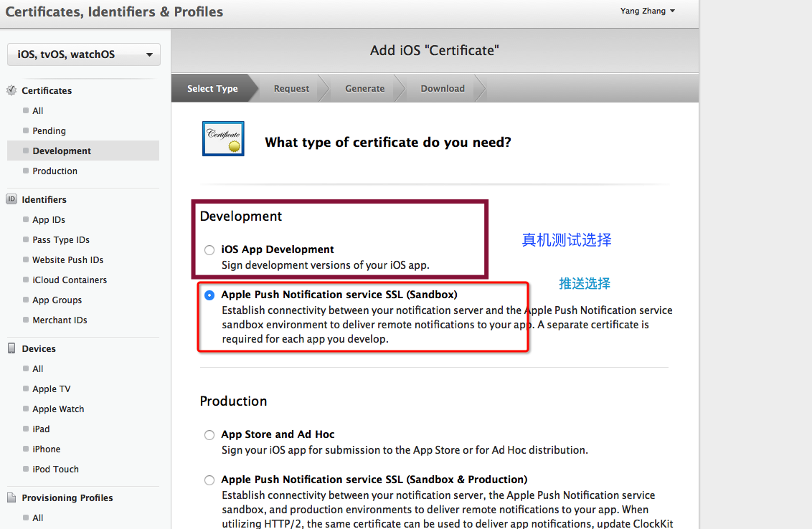Click the Devices phone icon
The image size is (812, 529).
tap(11, 348)
